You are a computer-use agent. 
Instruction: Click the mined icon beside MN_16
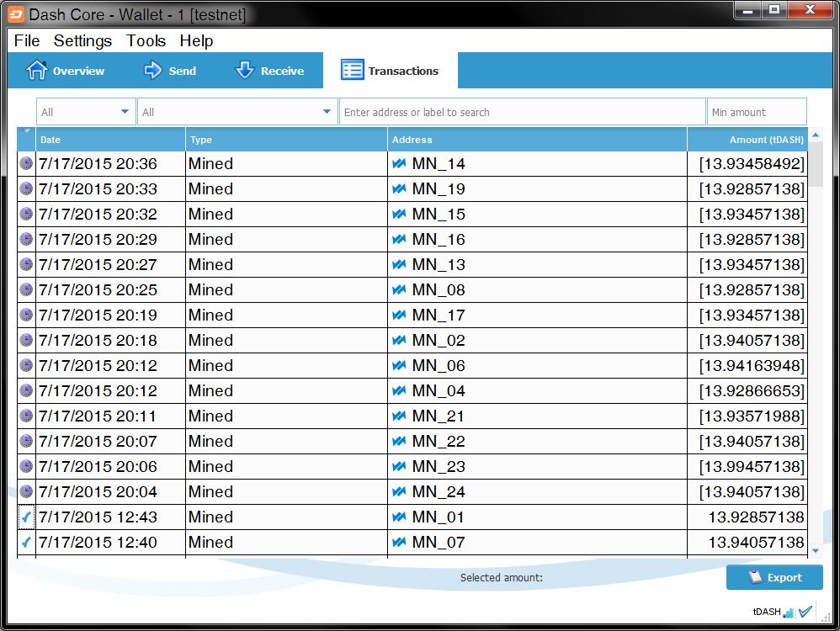[399, 239]
